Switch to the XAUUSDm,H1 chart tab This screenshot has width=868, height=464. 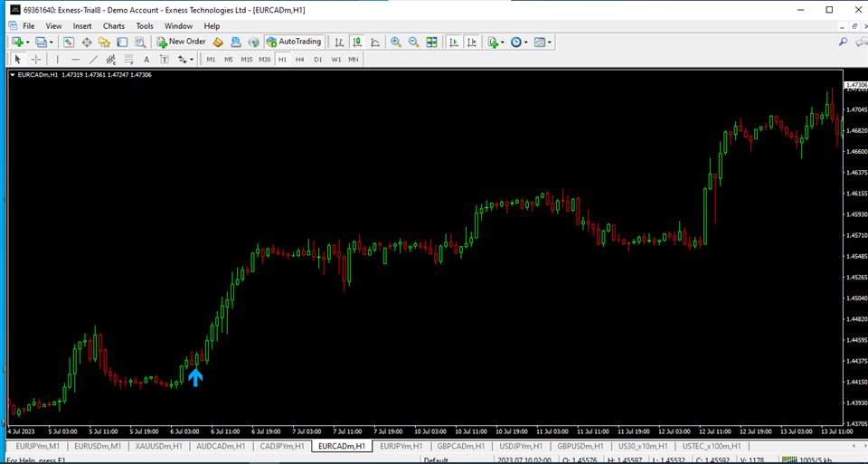tap(159, 446)
